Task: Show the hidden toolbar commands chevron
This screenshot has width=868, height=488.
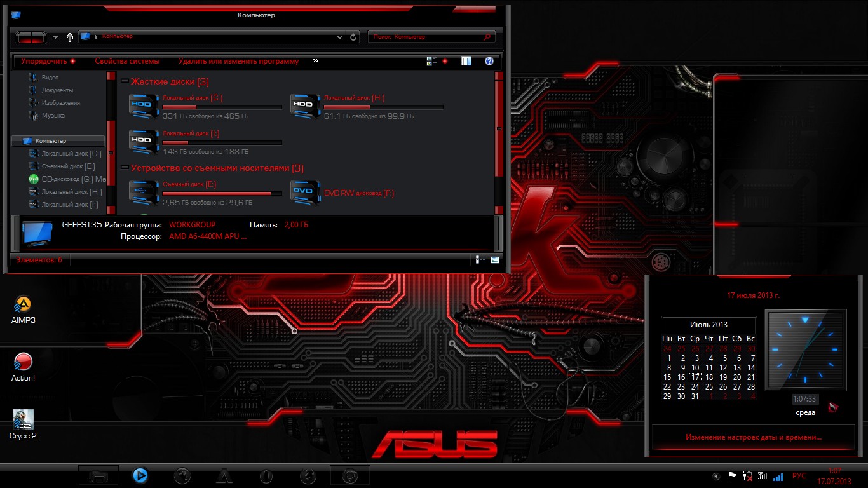Action: coord(315,61)
